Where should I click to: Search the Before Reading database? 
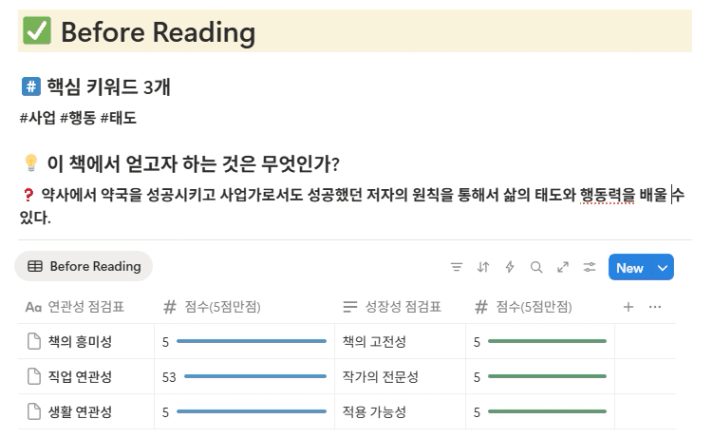tap(536, 268)
